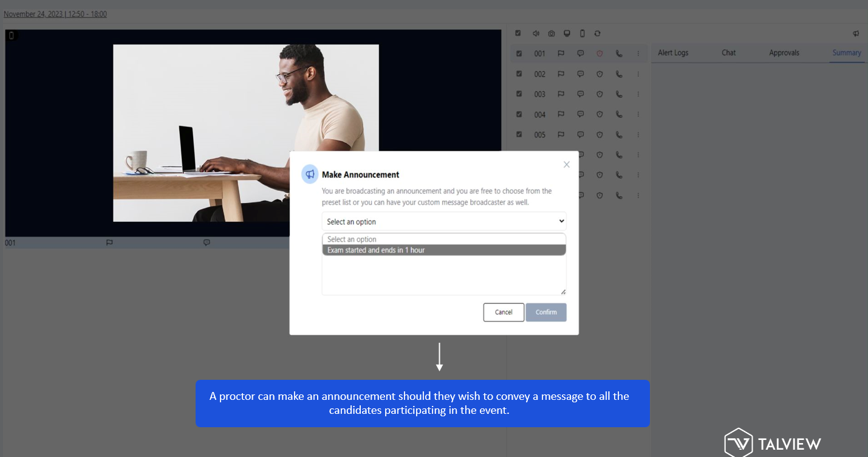Open the 'Select an option' dropdown in the dialog
The height and width of the screenshot is (457, 868).
(444, 221)
